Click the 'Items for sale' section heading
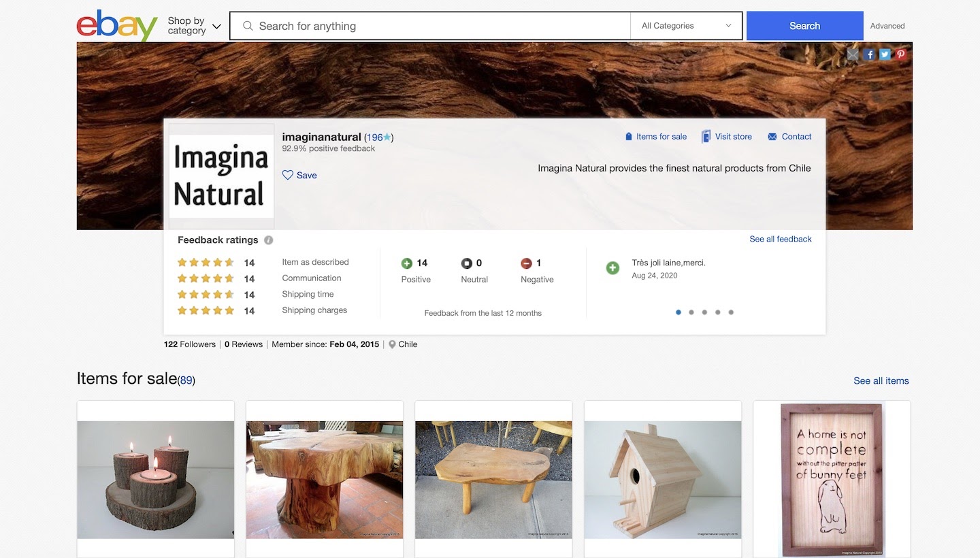This screenshot has width=980, height=558. point(127,378)
